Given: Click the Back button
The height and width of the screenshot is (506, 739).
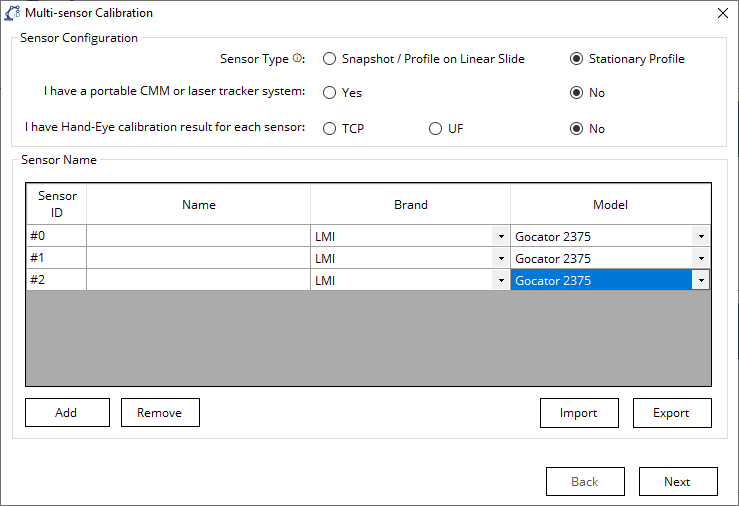Looking at the screenshot, I should pyautogui.click(x=585, y=482).
